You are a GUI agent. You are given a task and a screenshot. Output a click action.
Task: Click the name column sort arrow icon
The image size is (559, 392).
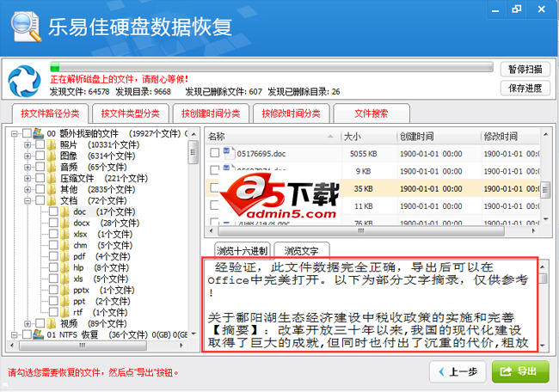click(x=330, y=136)
